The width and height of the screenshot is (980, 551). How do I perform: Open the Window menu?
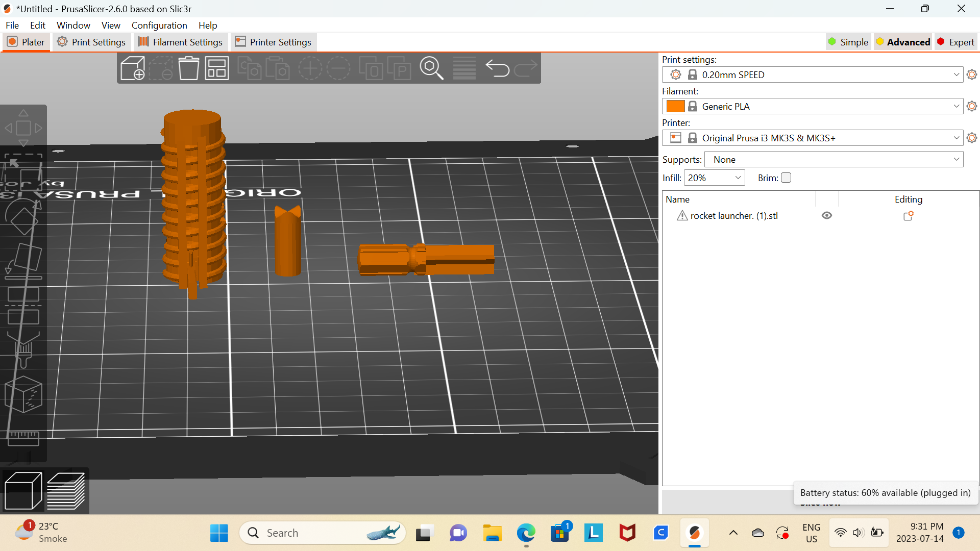[73, 25]
